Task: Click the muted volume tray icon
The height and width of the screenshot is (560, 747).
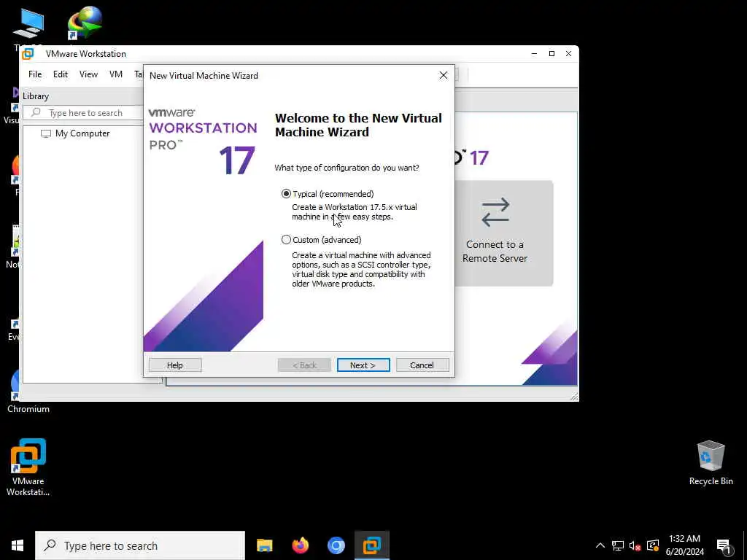Action: 635,545
